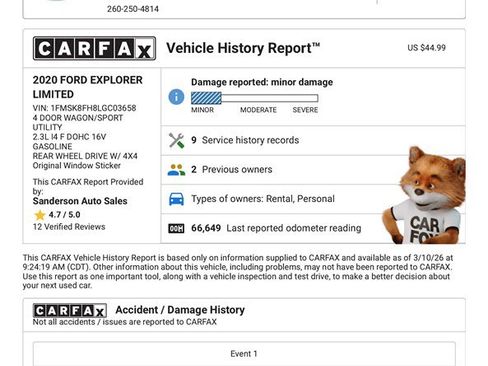Click the blue info icon beside the damage report
Image resolution: width=488 pixels, height=366 pixels.
coord(176,97)
